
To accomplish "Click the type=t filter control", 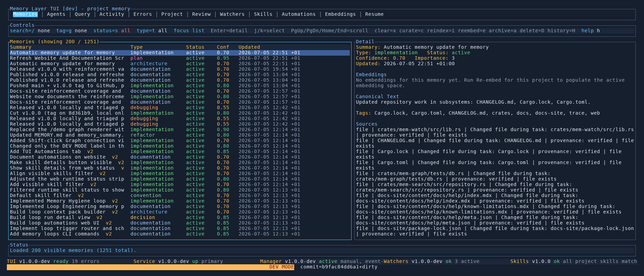I will 152,31.
